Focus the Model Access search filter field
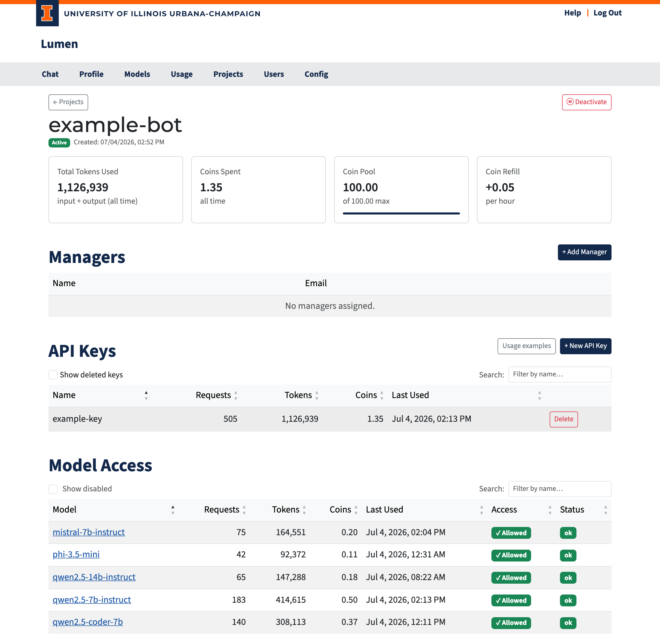Image resolution: width=660 pixels, height=644 pixels. [559, 489]
